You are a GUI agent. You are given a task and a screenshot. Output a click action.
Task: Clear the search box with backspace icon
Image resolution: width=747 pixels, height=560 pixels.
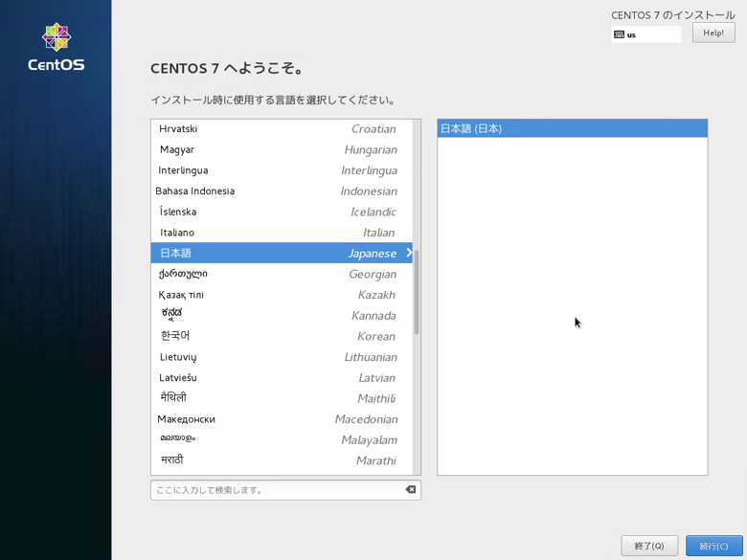(410, 489)
